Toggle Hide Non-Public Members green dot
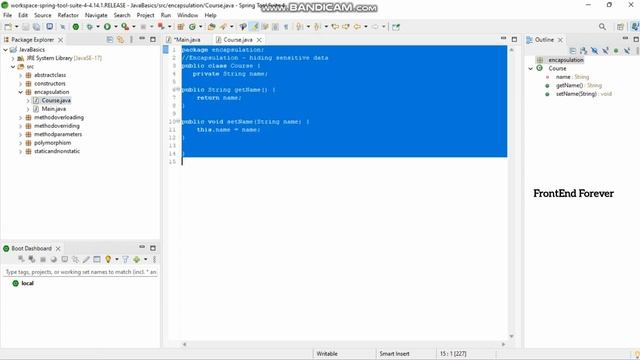 click(616, 51)
